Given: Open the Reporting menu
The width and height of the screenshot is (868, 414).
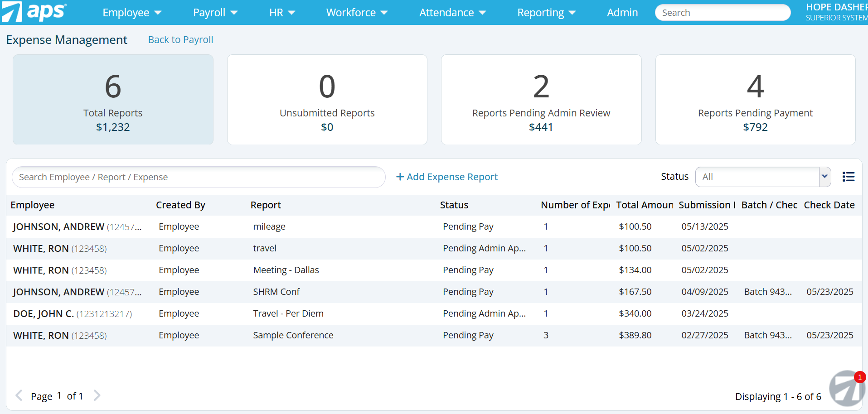Looking at the screenshot, I should (546, 13).
